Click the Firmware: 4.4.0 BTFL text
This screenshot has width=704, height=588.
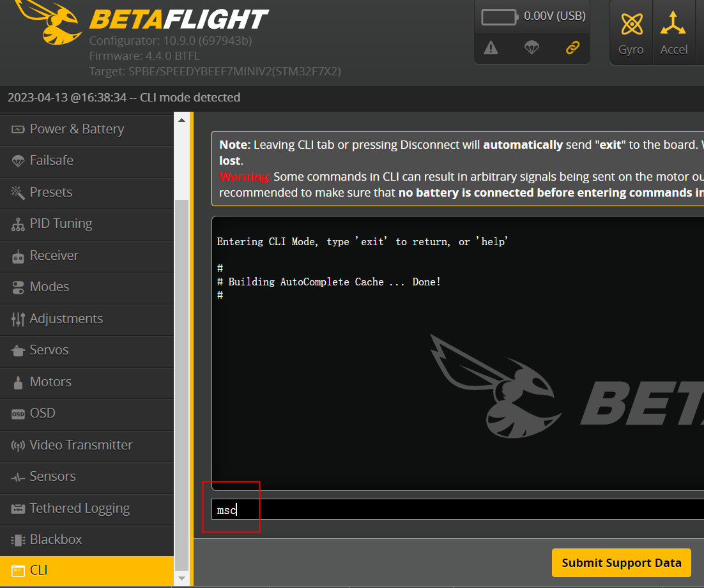click(144, 56)
